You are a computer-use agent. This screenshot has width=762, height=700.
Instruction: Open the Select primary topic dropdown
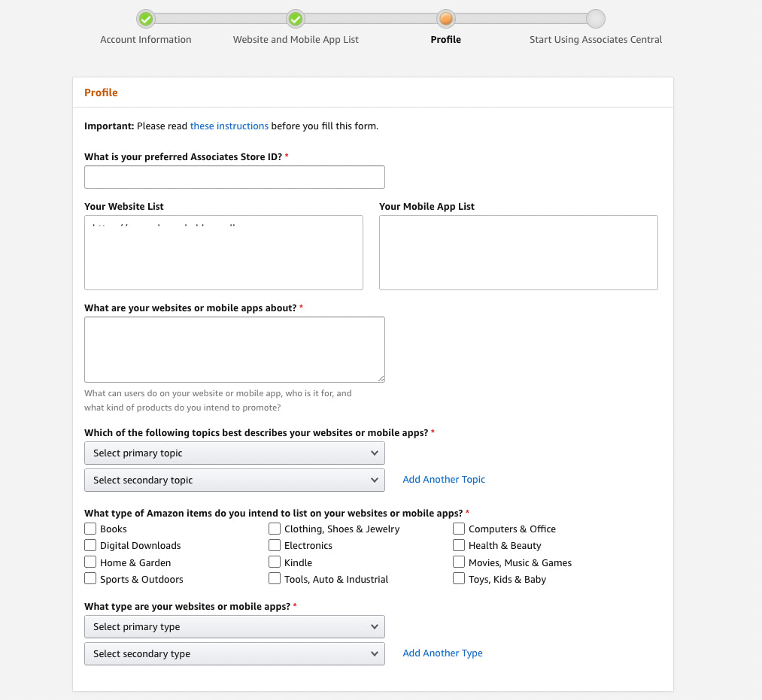[234, 453]
